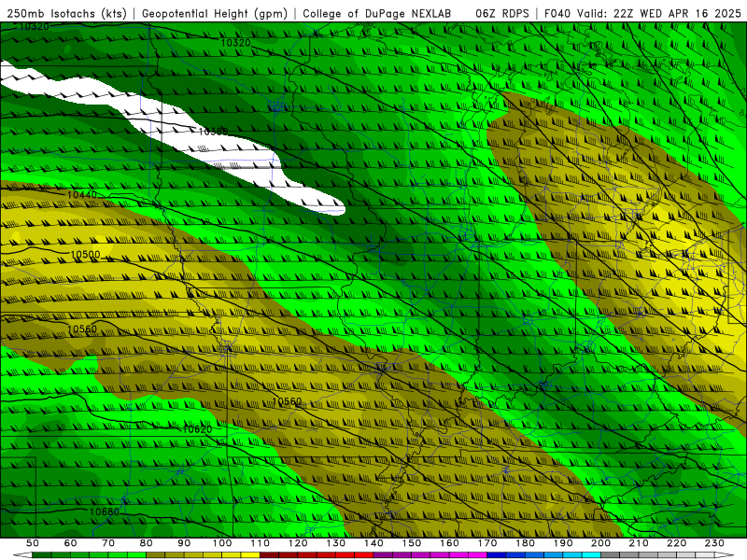Pick the dark blue swatch starting at 170
Screen dimensions: 747x560
(497, 555)
